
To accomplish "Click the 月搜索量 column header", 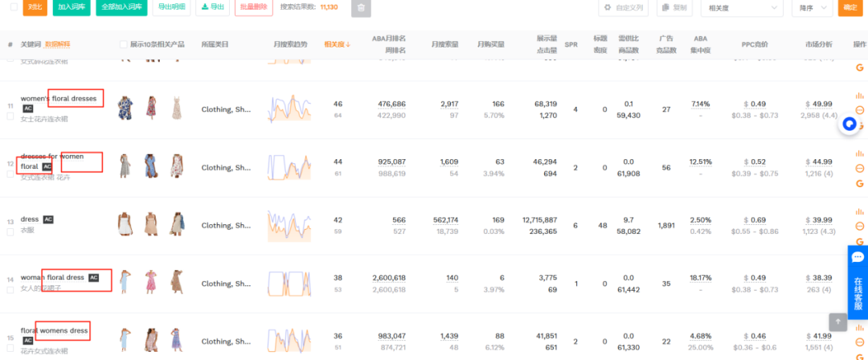I will pyautogui.click(x=445, y=44).
